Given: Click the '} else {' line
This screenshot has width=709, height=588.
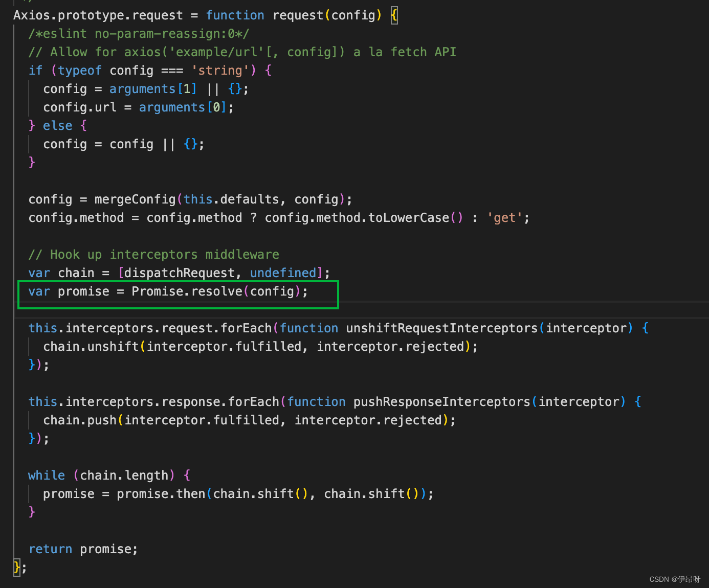Looking at the screenshot, I should tap(58, 126).
